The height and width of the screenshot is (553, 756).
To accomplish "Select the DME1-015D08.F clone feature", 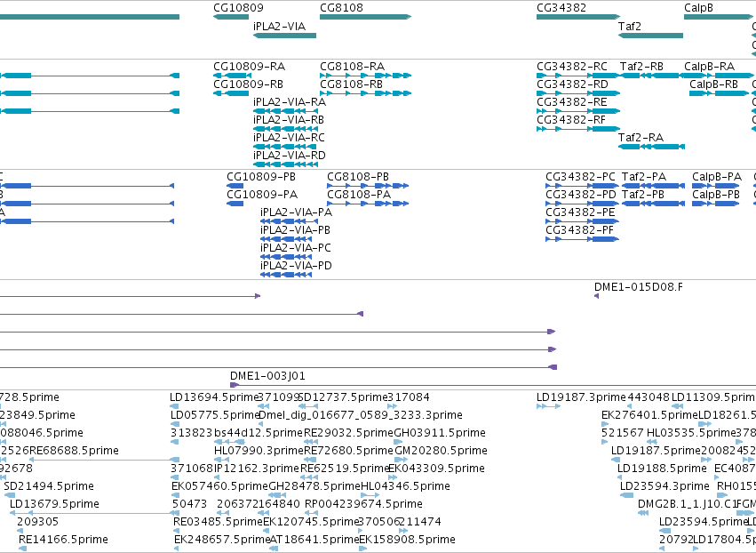I will 639,287.
